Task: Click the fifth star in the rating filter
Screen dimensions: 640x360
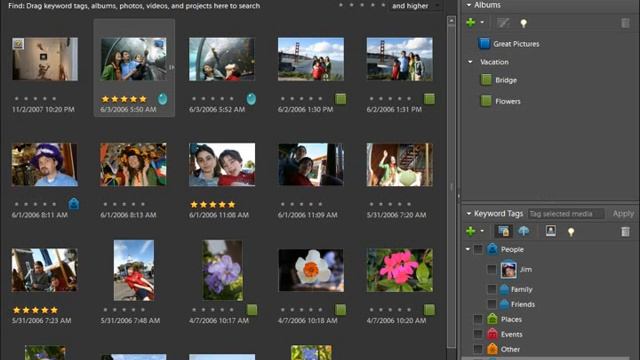Action: 383,5
